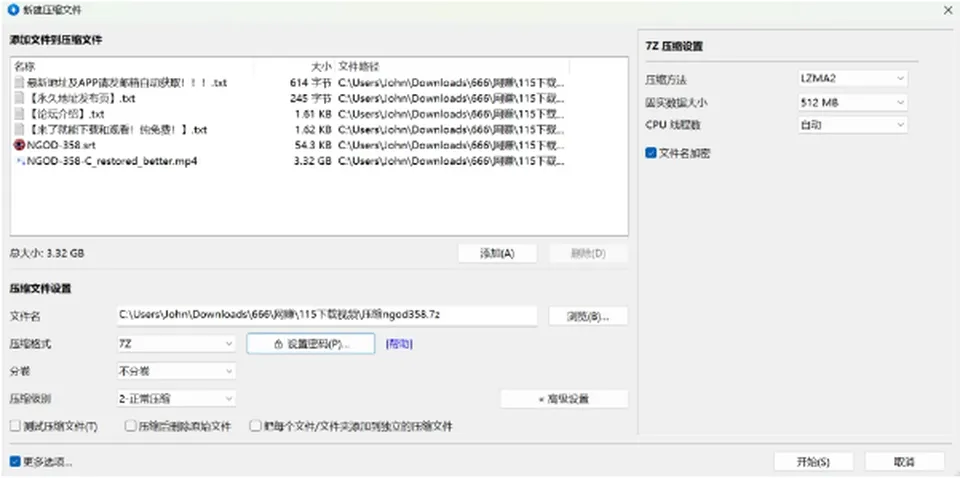The image size is (960, 478).
Task: Expand the 压缩级别 dropdown
Action: pyautogui.click(x=176, y=398)
